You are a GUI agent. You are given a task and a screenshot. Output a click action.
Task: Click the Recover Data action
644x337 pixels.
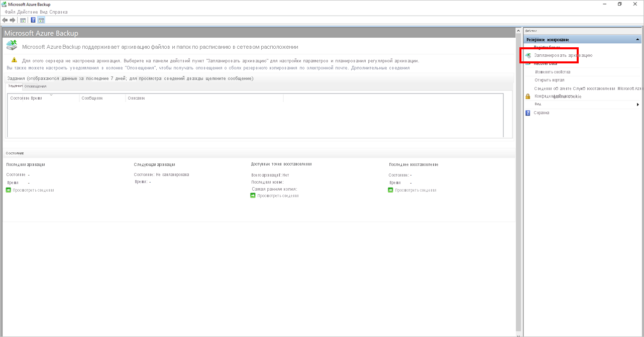tap(546, 64)
